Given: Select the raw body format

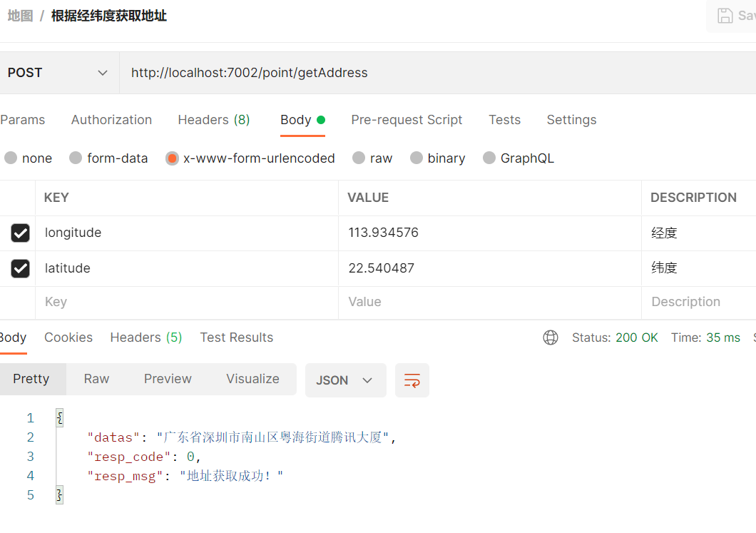Looking at the screenshot, I should (372, 158).
